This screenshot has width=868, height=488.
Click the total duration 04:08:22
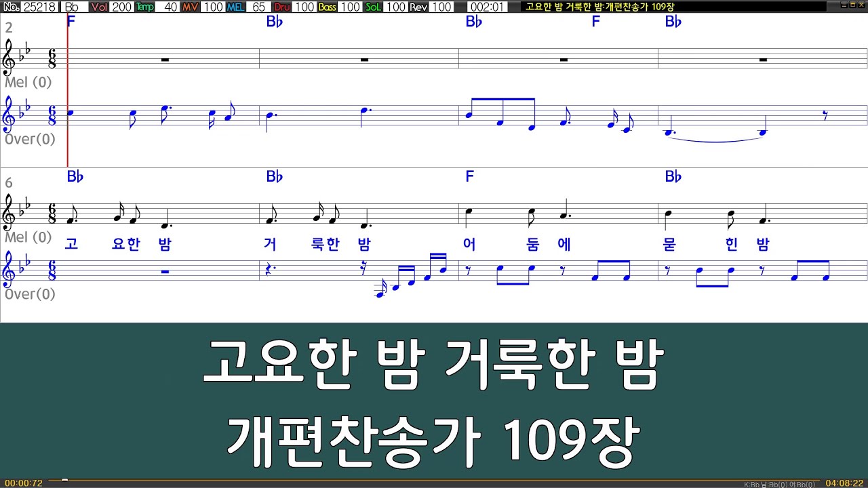tap(844, 483)
